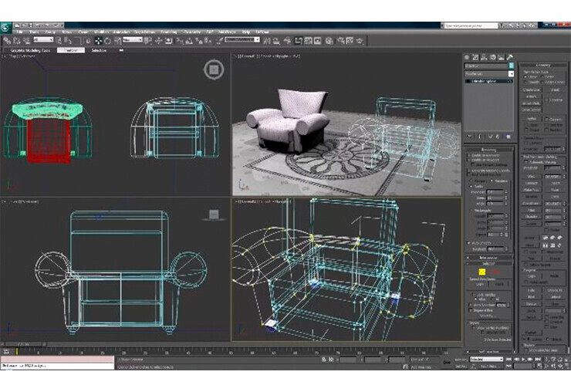Switch to the Modify command panel tab

coord(475,57)
